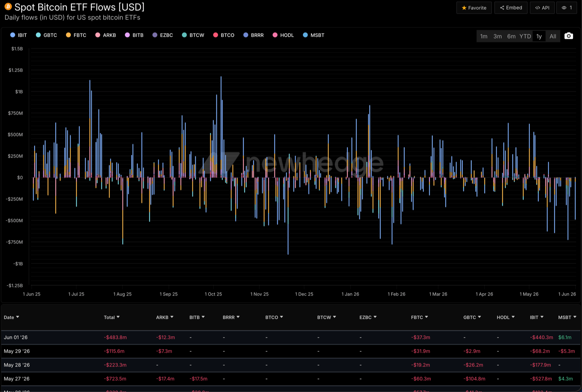
Task: Click GBTC value -$26.2m
Action: [473, 365]
